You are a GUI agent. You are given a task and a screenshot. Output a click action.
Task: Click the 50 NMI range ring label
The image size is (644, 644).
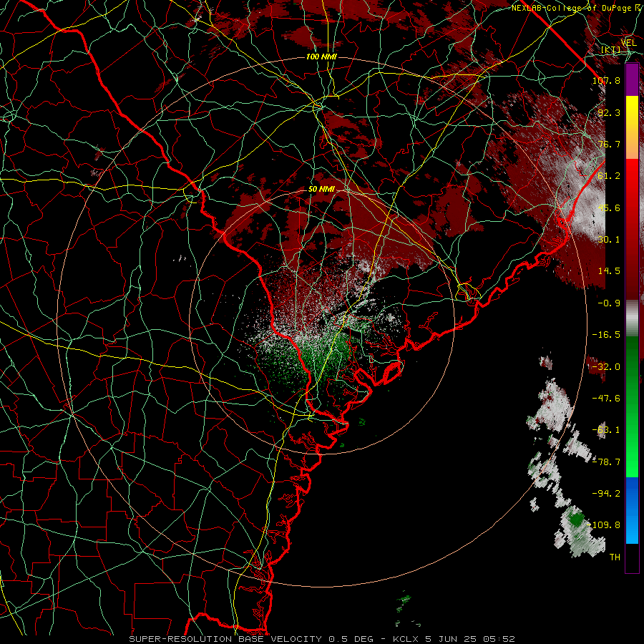(x=321, y=190)
